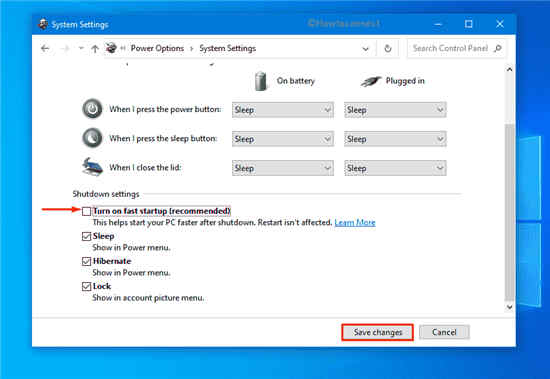The width and height of the screenshot is (550, 379).
Task: Uncheck the Sleep checkbox
Action: 86,237
